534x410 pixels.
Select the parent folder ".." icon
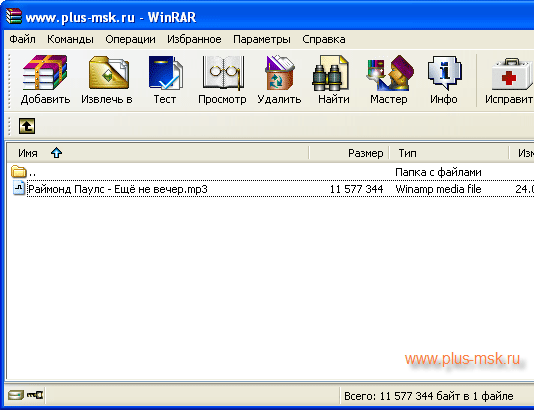(x=18, y=171)
